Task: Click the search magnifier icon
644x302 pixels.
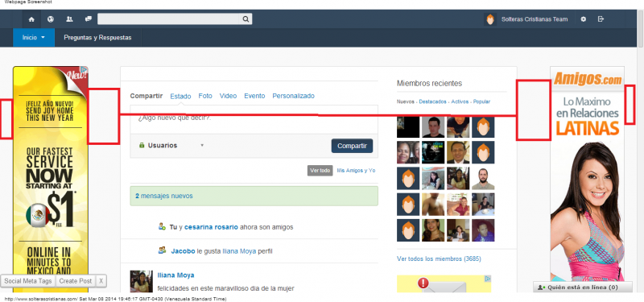Action: [x=246, y=19]
